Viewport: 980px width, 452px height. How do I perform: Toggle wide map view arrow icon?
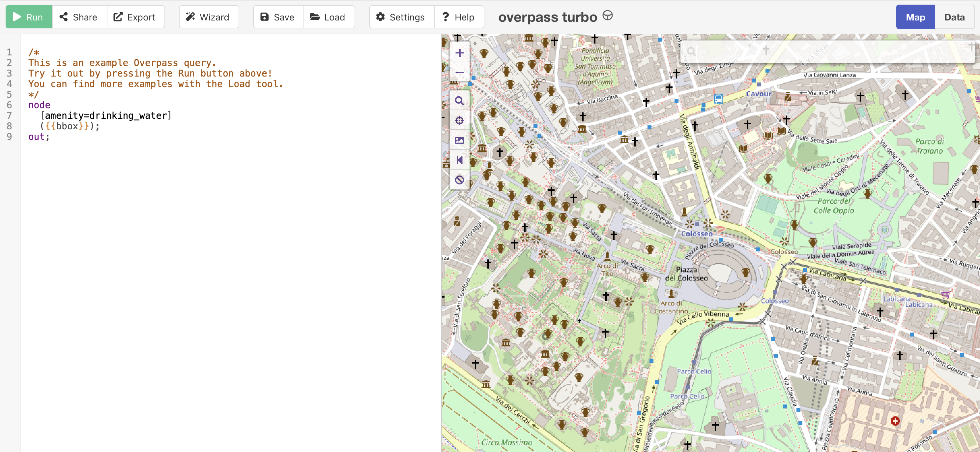click(x=459, y=160)
